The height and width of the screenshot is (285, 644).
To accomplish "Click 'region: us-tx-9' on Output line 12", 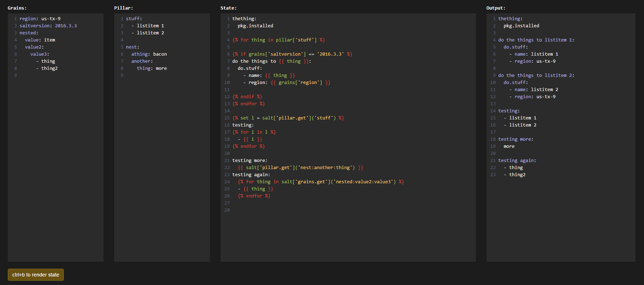I will [x=535, y=97].
